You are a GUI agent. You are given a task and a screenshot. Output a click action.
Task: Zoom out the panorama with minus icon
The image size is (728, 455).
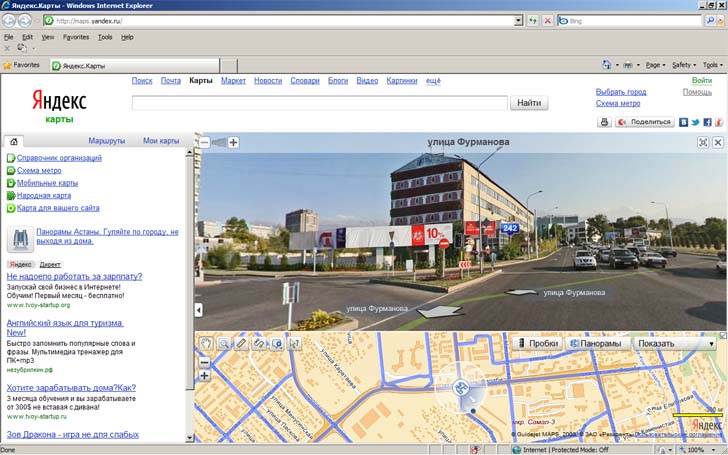205,143
